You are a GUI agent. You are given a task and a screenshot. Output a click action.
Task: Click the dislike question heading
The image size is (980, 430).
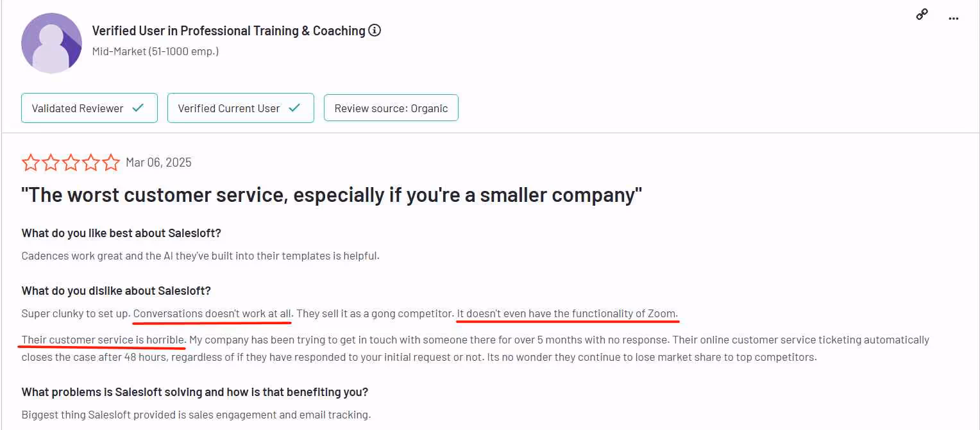click(x=115, y=290)
